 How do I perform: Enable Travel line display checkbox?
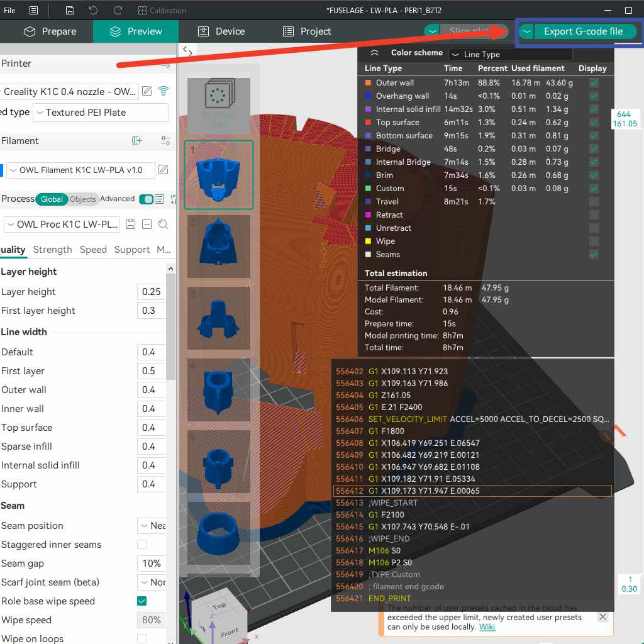[x=594, y=202]
